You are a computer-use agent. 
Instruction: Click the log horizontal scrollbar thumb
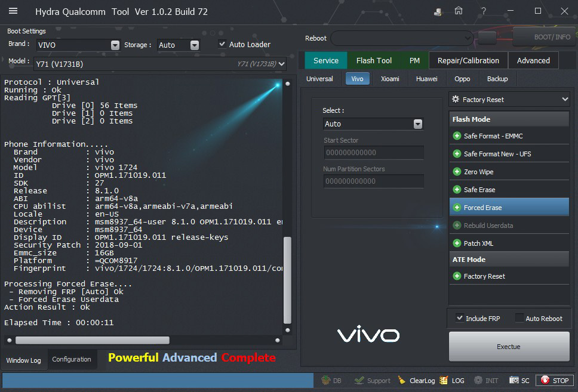coord(92,340)
